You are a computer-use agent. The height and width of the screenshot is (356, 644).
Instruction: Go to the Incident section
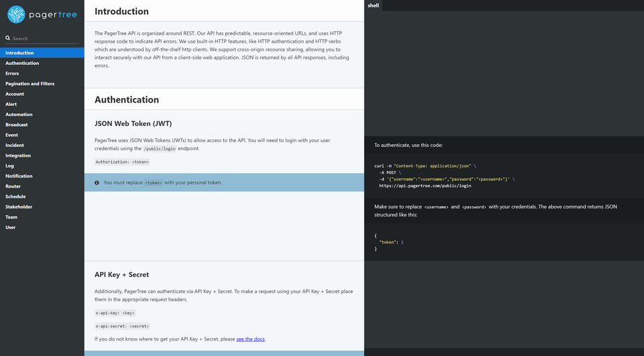click(15, 145)
